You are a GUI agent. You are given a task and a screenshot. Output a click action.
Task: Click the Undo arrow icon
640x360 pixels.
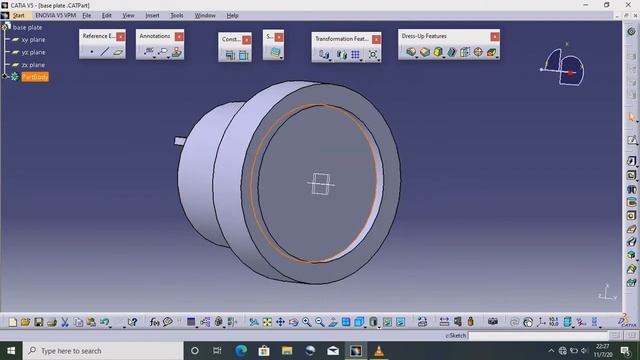pyautogui.click(x=104, y=322)
